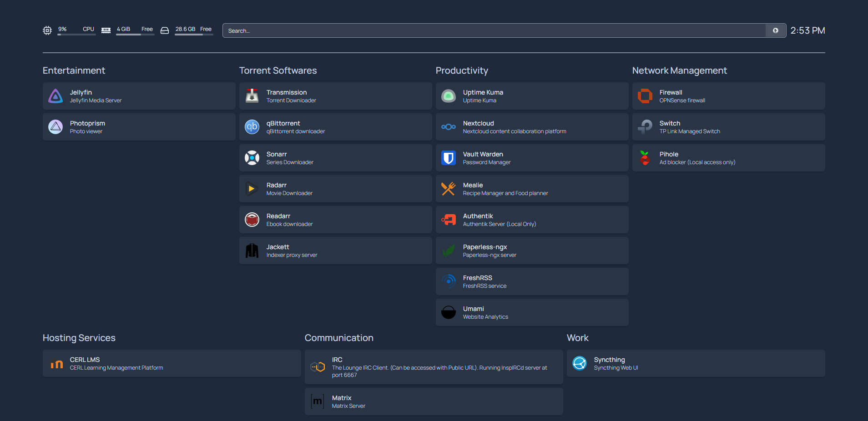Image resolution: width=868 pixels, height=421 pixels.
Task: Open the Pihole raspberry icon
Action: tap(645, 158)
